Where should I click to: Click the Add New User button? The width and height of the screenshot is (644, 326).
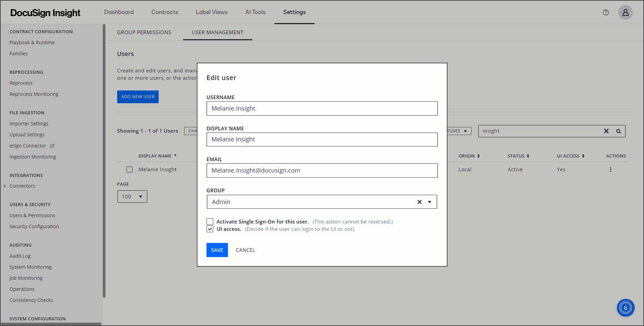pos(138,97)
